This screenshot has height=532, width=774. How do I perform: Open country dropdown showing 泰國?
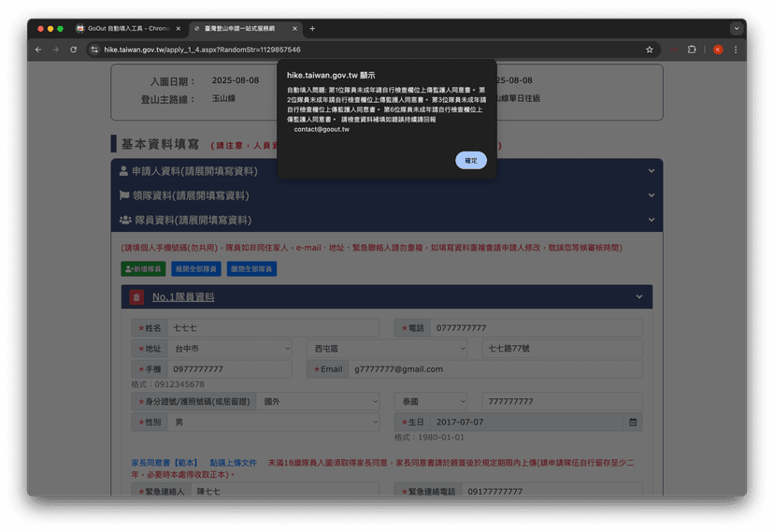tap(431, 402)
